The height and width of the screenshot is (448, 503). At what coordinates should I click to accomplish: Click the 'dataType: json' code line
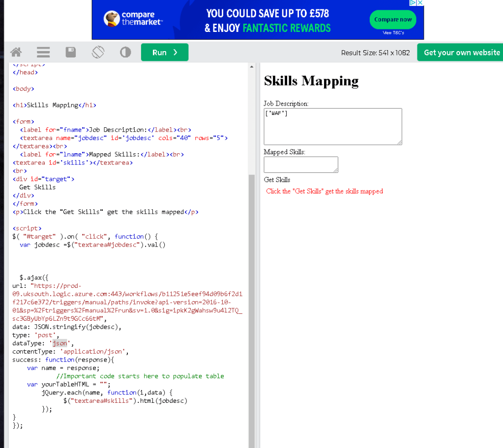point(43,343)
